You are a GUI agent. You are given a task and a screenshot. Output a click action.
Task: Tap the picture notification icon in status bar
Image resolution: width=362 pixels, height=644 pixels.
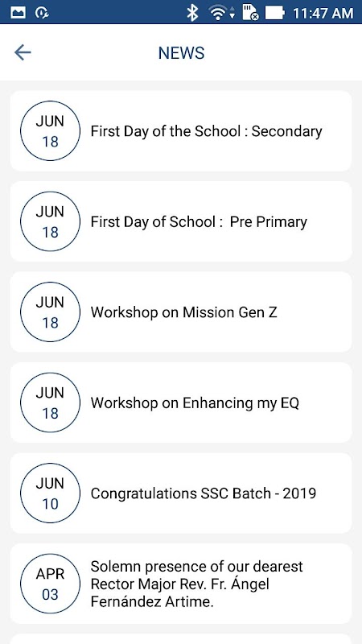click(18, 12)
